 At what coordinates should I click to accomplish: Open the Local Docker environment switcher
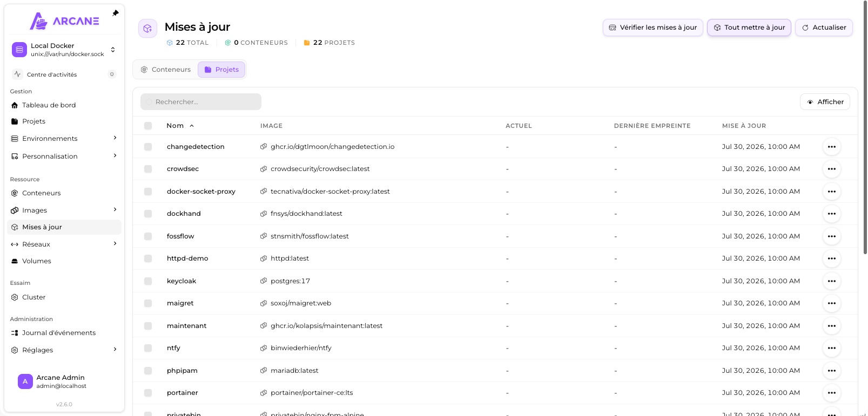click(x=64, y=50)
